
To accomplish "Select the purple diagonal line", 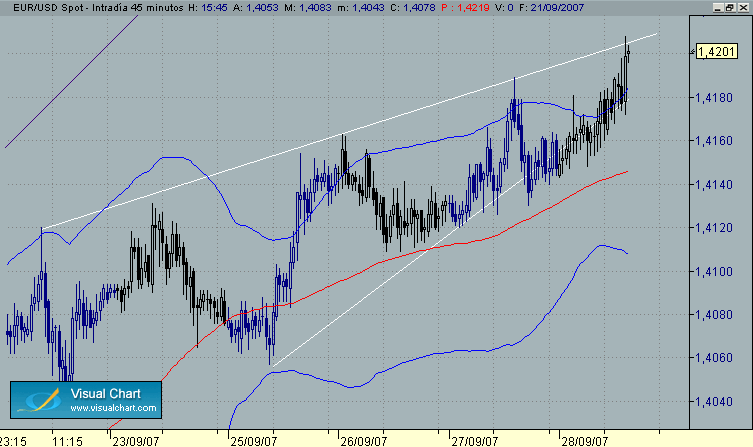I will [x=71, y=82].
